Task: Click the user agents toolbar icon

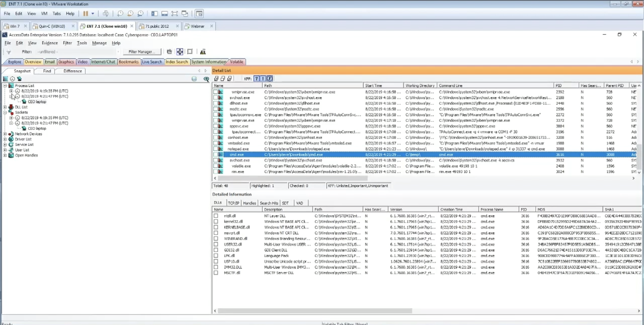Action: tap(203, 52)
